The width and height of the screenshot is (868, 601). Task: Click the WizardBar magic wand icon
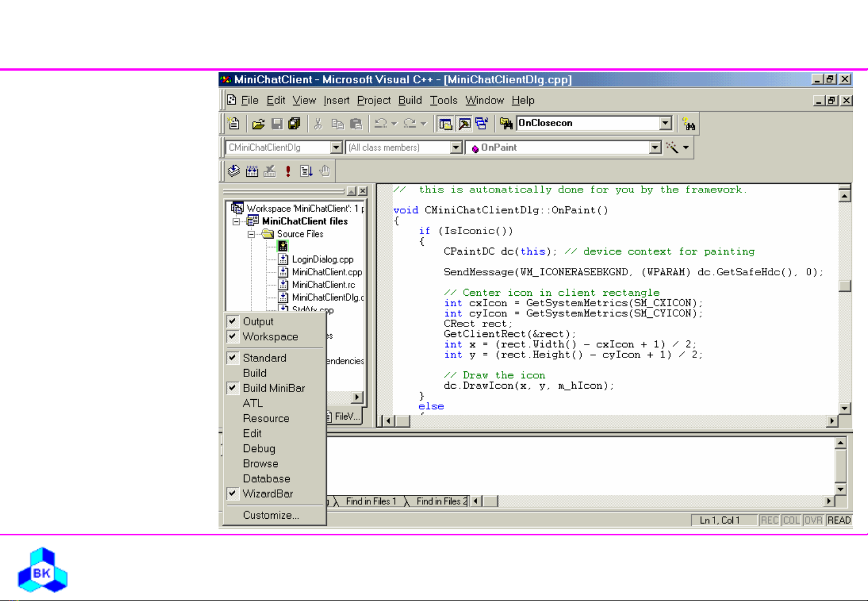click(x=672, y=147)
